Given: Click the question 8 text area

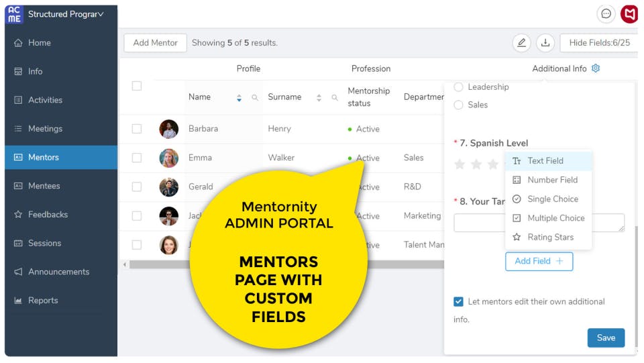Looking at the screenshot, I should point(539,223).
